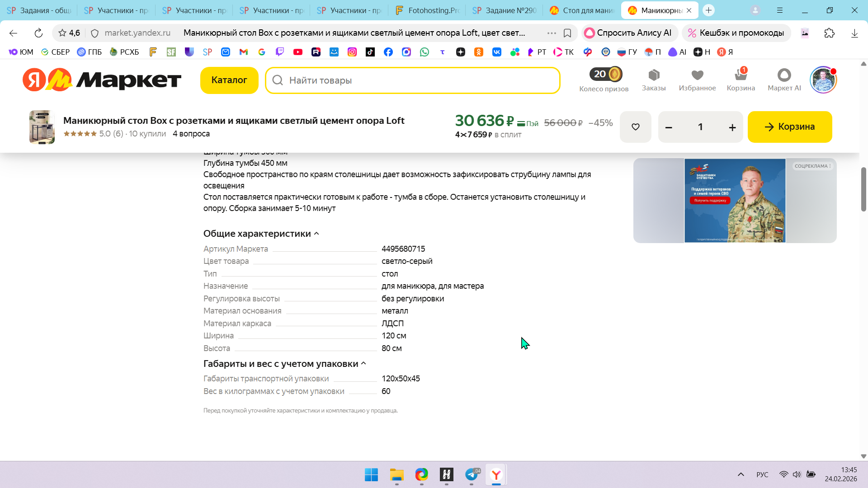Screen dimensions: 868x488
Task: Open the address bar three-dots menu
Action: tap(552, 33)
